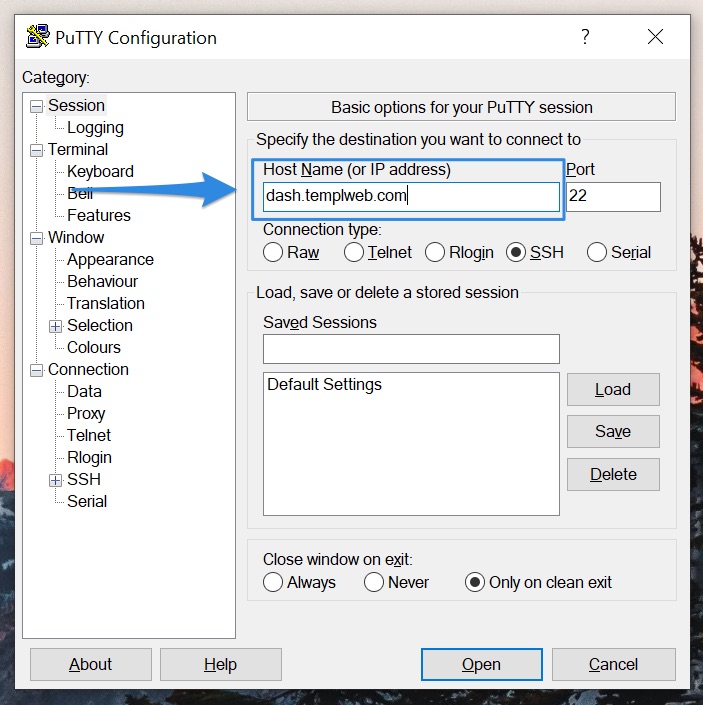This screenshot has width=703, height=705.
Task: Collapse the Window tree node
Action: coord(36,238)
